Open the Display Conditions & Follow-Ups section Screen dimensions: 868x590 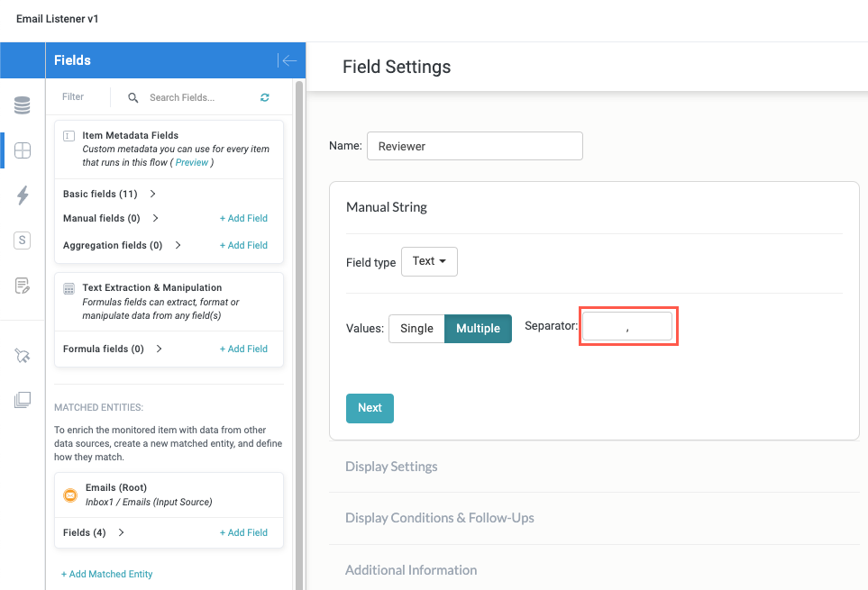[x=439, y=518]
